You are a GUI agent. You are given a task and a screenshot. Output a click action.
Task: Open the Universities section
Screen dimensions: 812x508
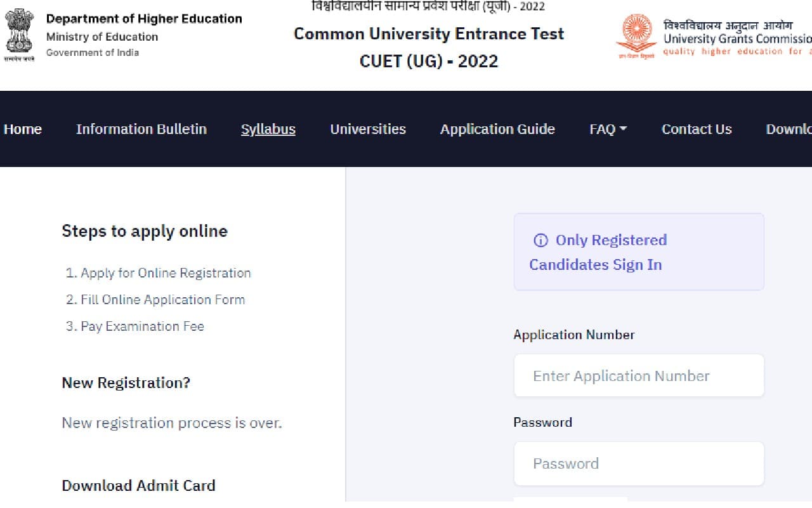pyautogui.click(x=368, y=129)
